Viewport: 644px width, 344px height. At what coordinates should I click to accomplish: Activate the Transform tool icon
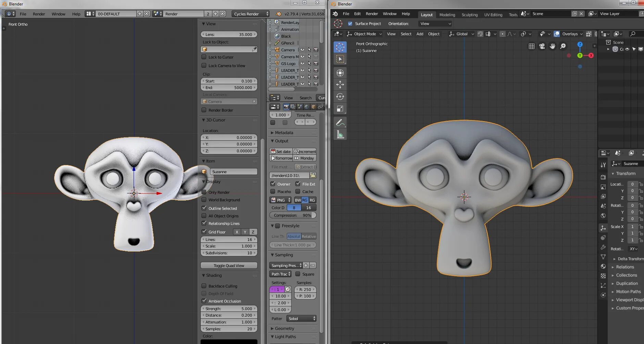pyautogui.click(x=340, y=73)
